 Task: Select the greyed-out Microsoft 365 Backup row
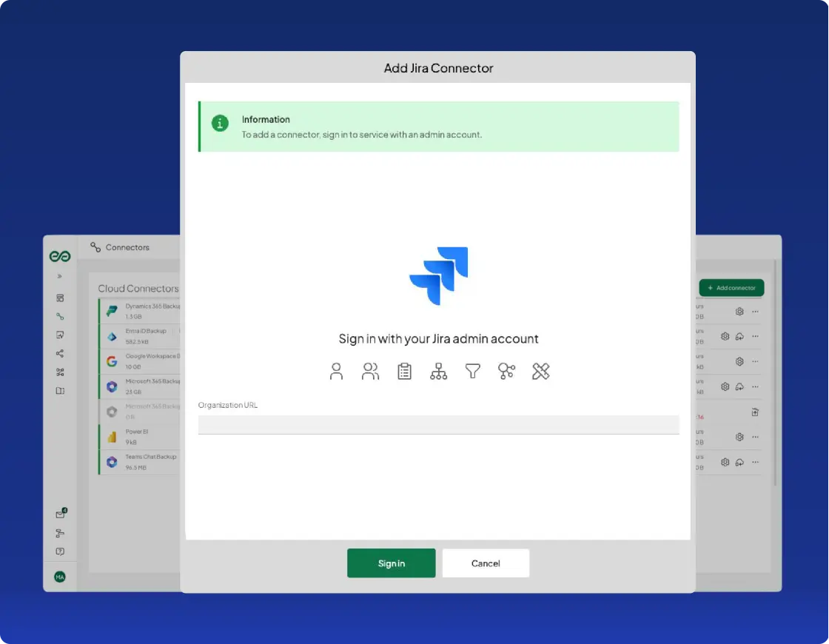[140, 412]
